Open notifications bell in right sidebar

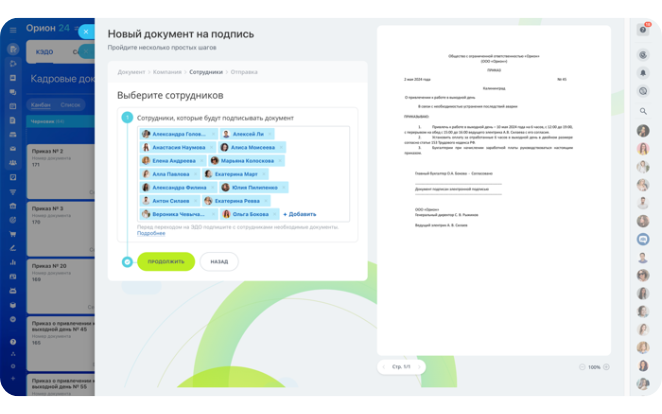[x=643, y=73]
